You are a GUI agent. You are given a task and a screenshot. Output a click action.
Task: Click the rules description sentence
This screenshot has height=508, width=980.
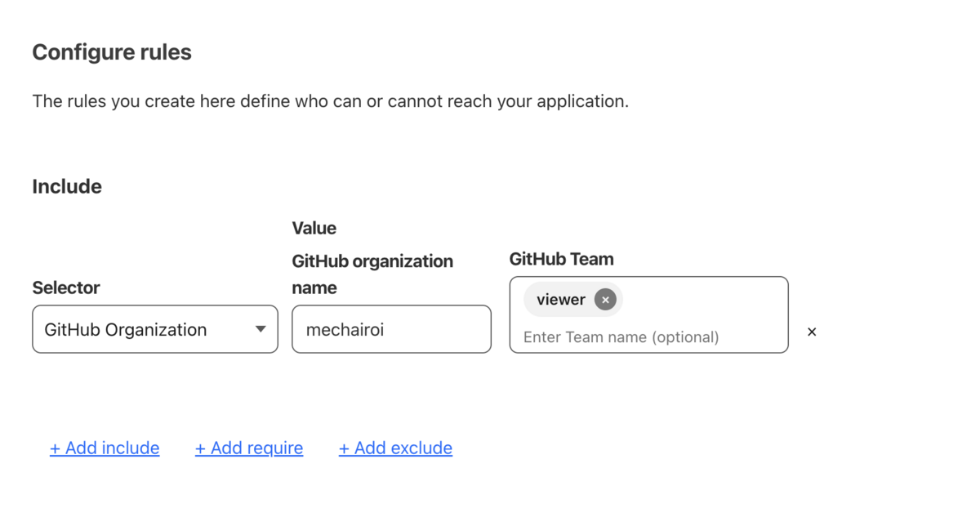point(331,102)
